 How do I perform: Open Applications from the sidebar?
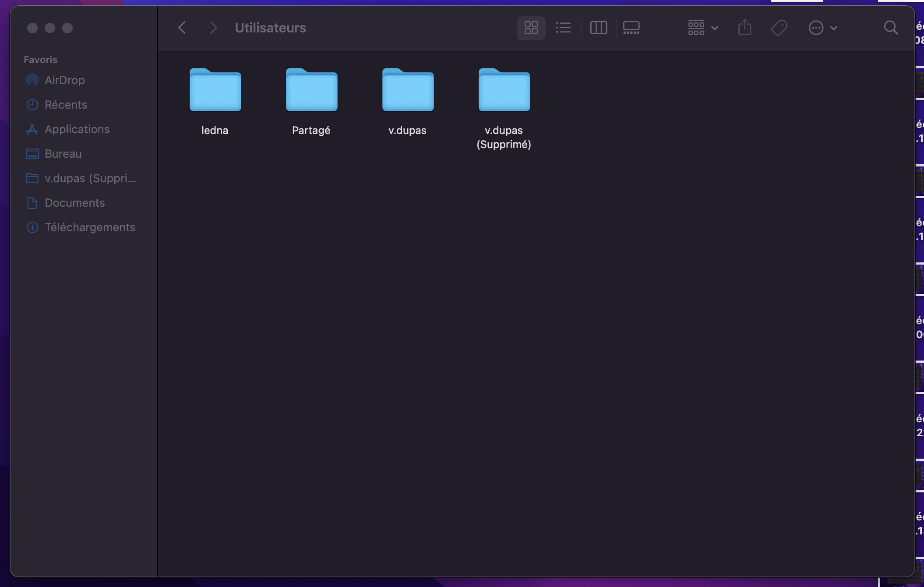pos(77,129)
